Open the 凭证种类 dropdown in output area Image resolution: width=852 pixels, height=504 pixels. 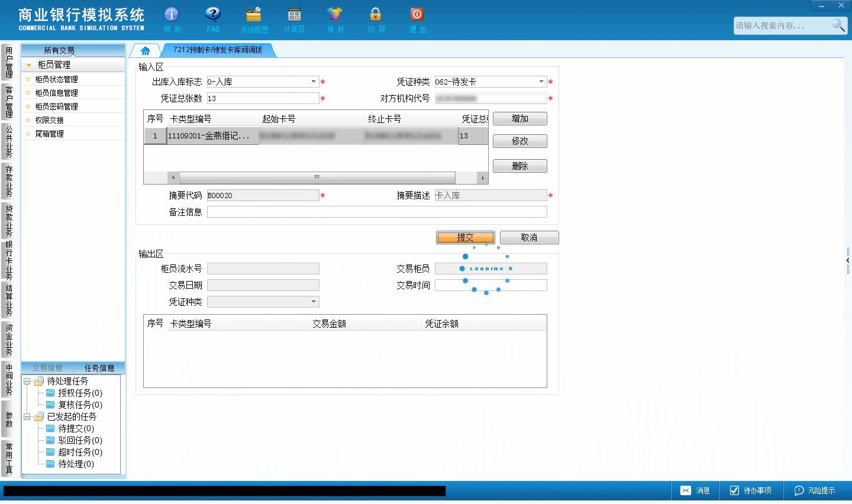314,302
